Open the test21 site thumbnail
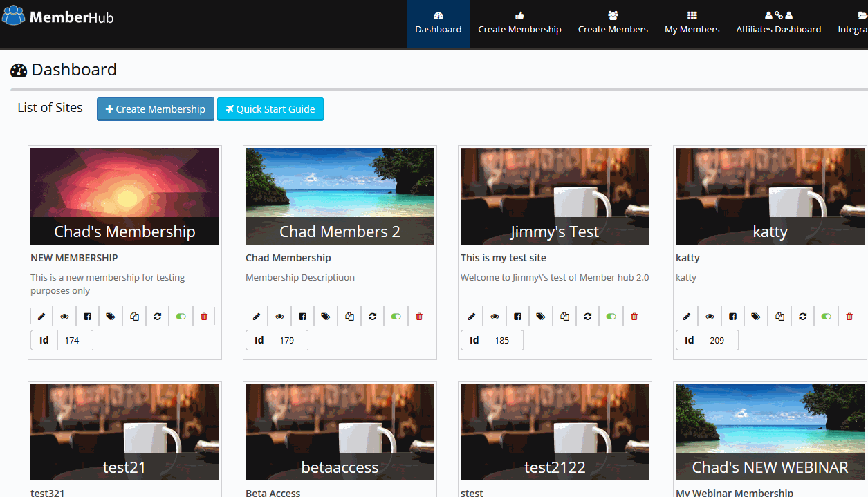Image resolution: width=868 pixels, height=497 pixels. click(x=124, y=432)
